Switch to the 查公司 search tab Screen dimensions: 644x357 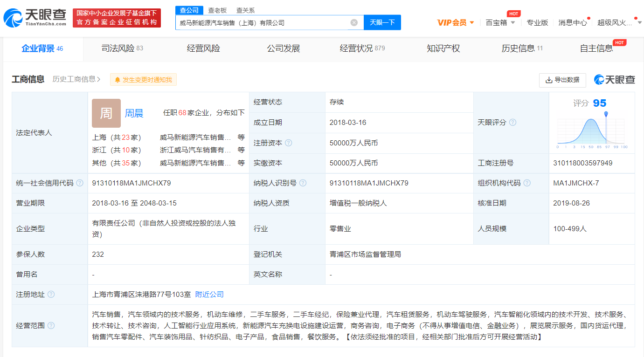tap(189, 10)
